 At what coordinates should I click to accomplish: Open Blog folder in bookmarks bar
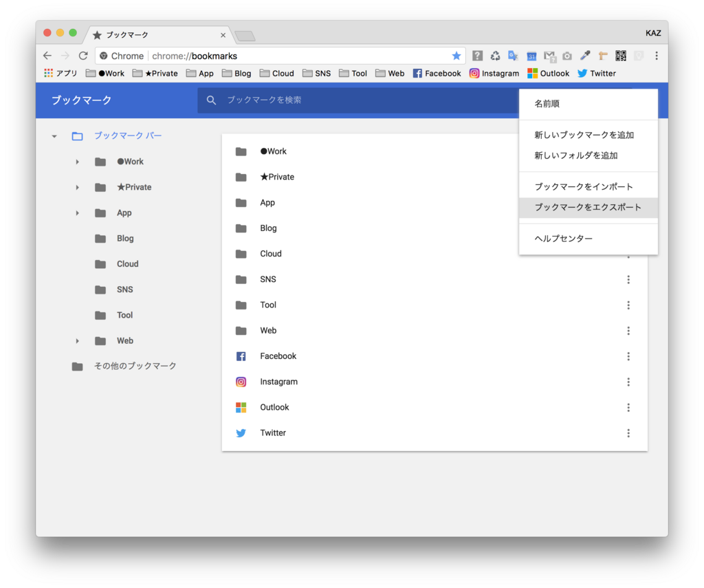236,73
